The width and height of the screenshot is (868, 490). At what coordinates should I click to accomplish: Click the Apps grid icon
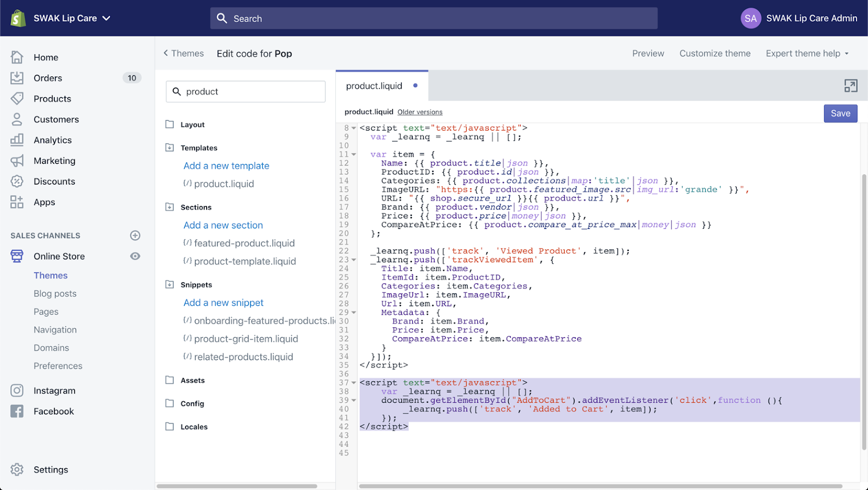coord(17,202)
